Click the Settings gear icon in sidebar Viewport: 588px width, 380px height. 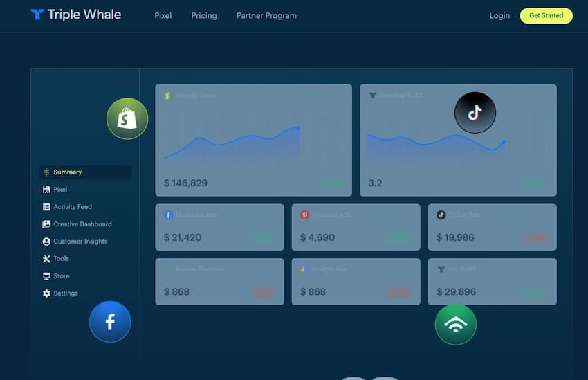click(46, 293)
